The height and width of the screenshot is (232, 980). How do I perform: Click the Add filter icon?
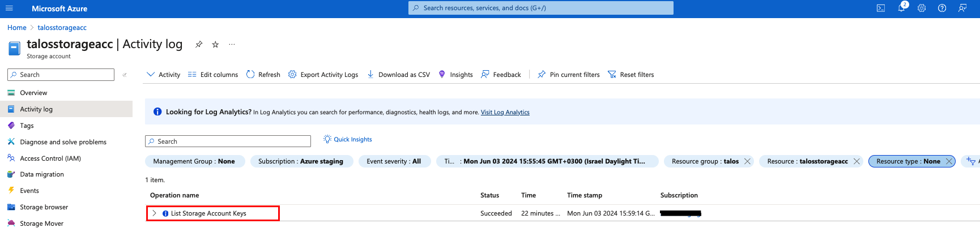point(971,161)
